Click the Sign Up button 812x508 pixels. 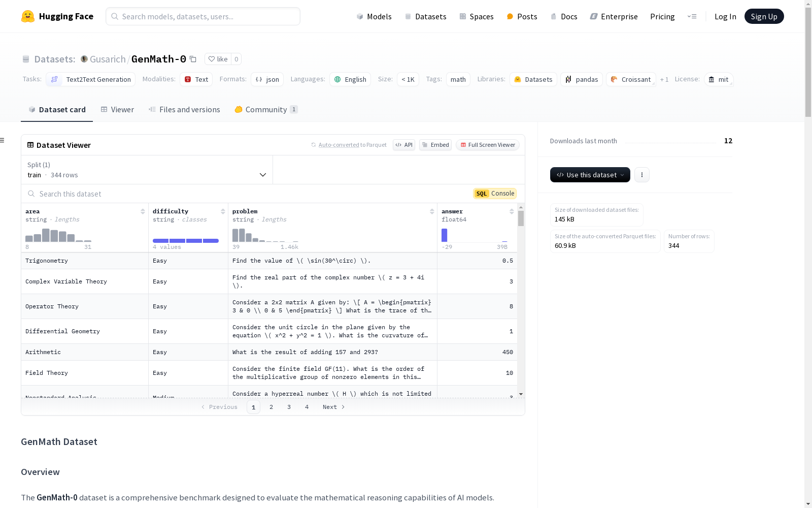764,16
